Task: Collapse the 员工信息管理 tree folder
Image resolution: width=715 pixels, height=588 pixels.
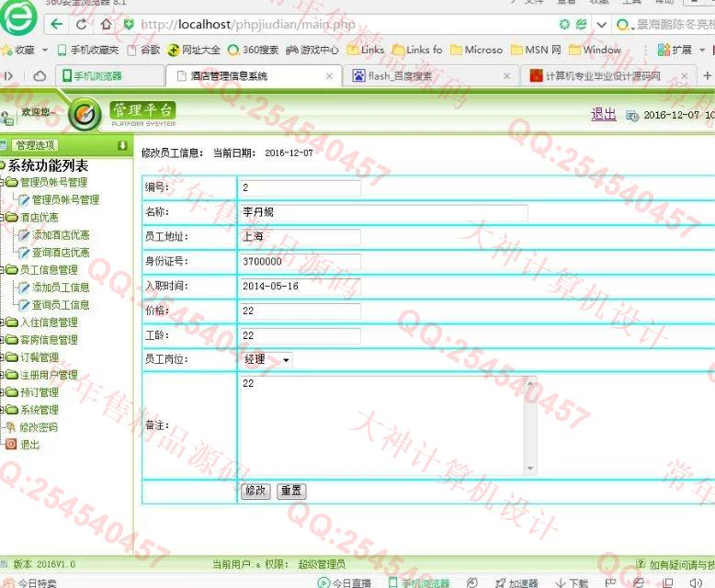Action: click(11, 270)
